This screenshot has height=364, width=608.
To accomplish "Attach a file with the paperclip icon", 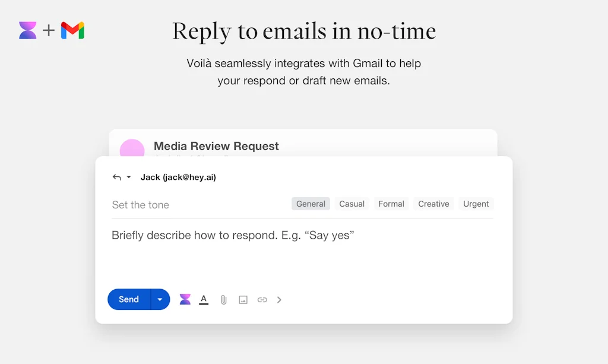I will click(x=223, y=299).
